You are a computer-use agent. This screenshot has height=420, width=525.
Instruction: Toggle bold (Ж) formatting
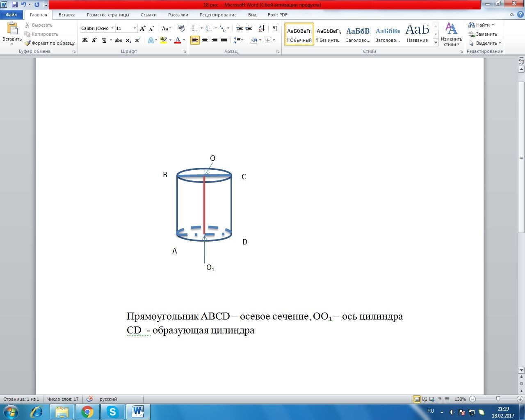85,40
